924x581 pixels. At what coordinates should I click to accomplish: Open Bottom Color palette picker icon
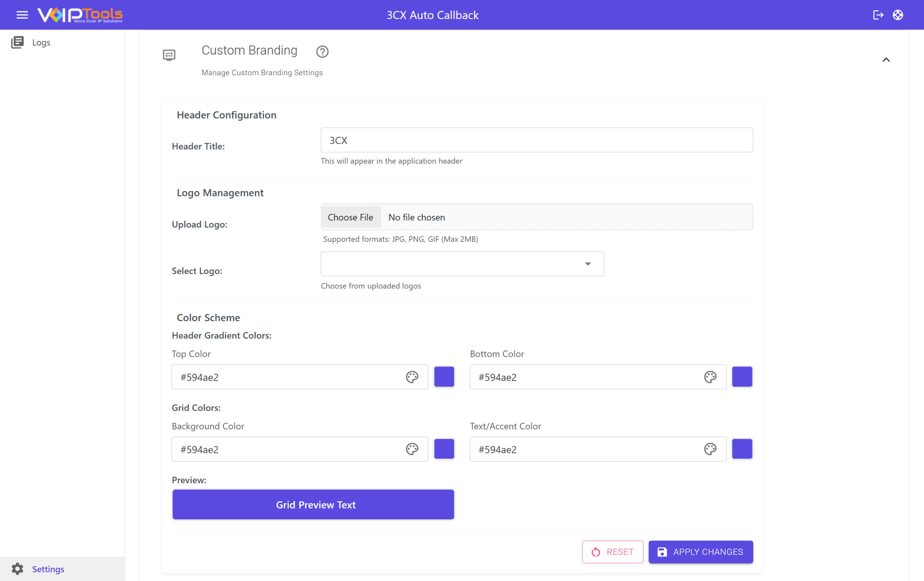(x=710, y=377)
